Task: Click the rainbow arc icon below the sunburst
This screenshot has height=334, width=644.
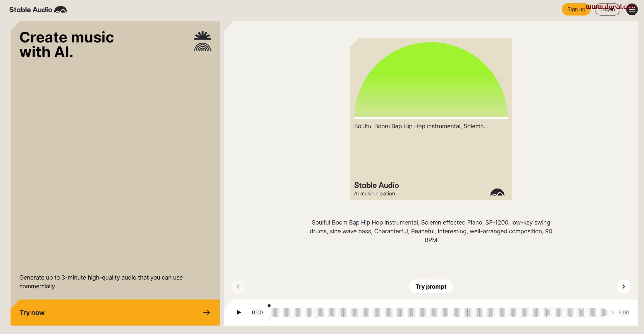Action: pos(202,47)
